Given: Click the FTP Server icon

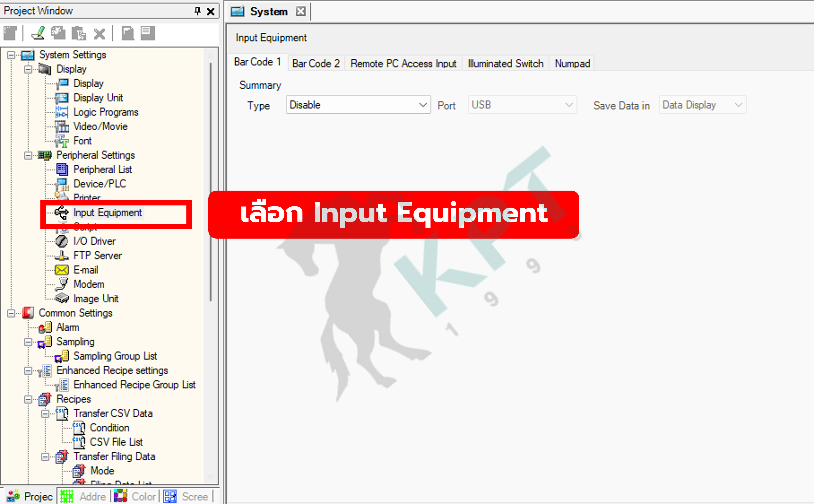Looking at the screenshot, I should pos(62,256).
